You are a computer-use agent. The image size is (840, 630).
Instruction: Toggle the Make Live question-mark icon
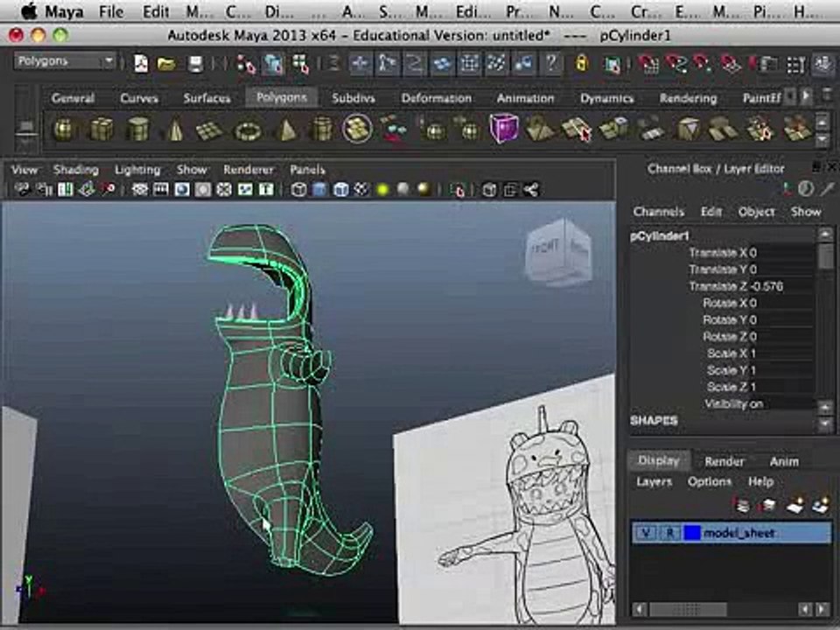click(x=551, y=64)
